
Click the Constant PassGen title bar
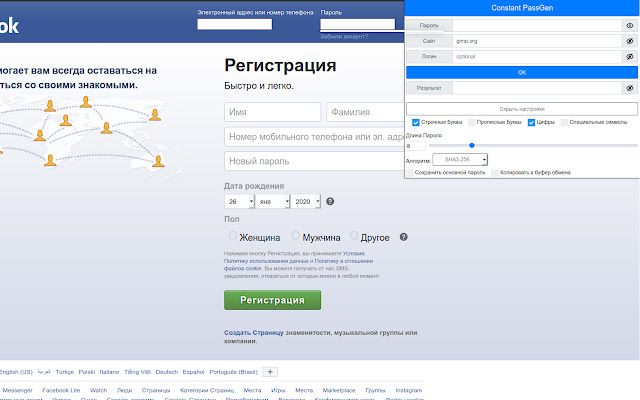(522, 8)
